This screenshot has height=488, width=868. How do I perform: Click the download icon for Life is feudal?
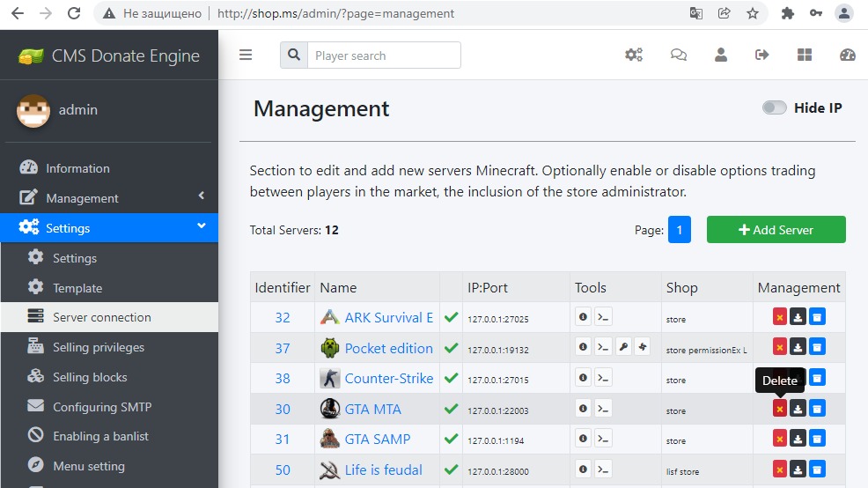click(x=798, y=470)
